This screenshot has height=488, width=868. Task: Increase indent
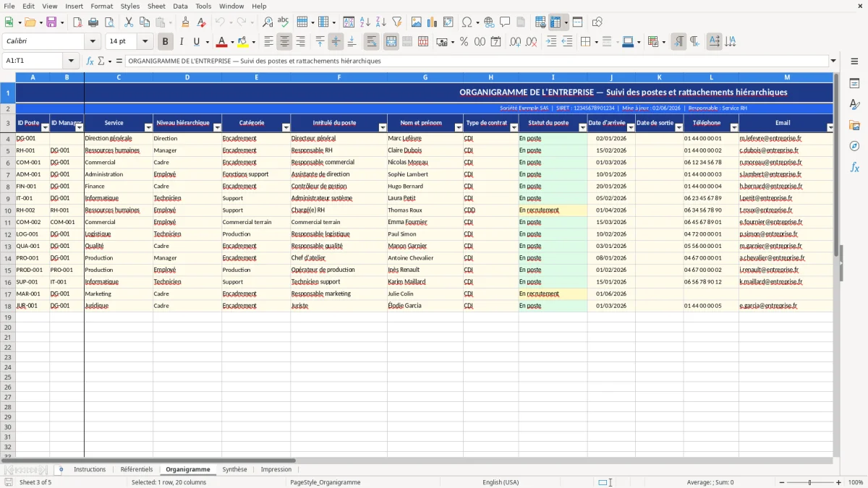551,42
